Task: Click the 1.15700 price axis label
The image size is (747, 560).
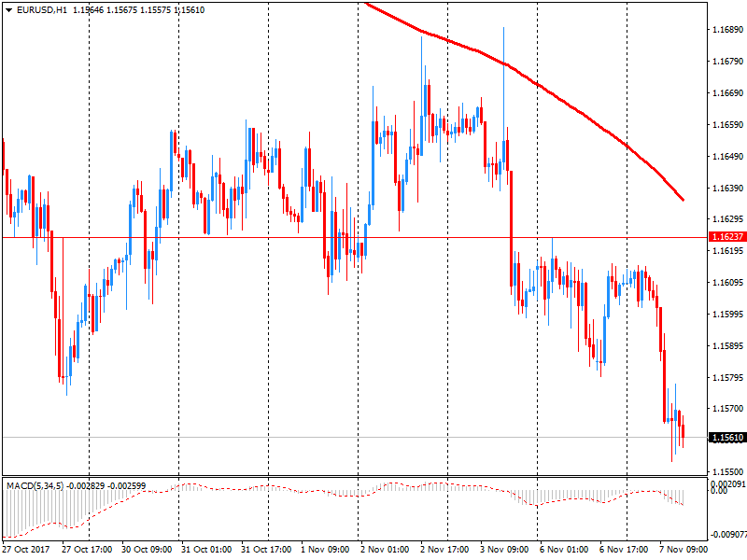Action: 727,408
